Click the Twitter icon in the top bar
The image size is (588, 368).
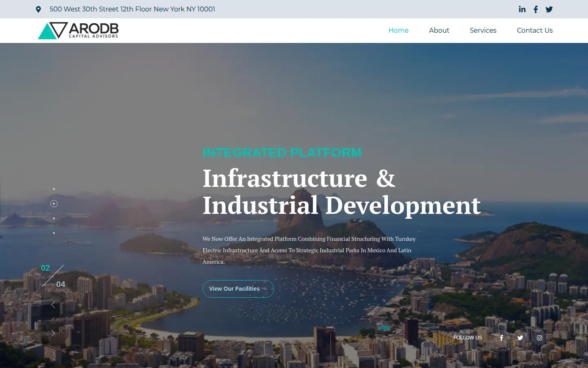tap(549, 9)
